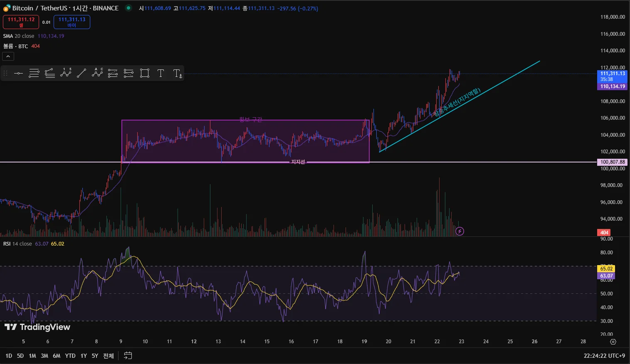Grab the drawing toolbar drag handle
Image resolution: width=630 pixels, height=364 pixels.
[x=5, y=74]
